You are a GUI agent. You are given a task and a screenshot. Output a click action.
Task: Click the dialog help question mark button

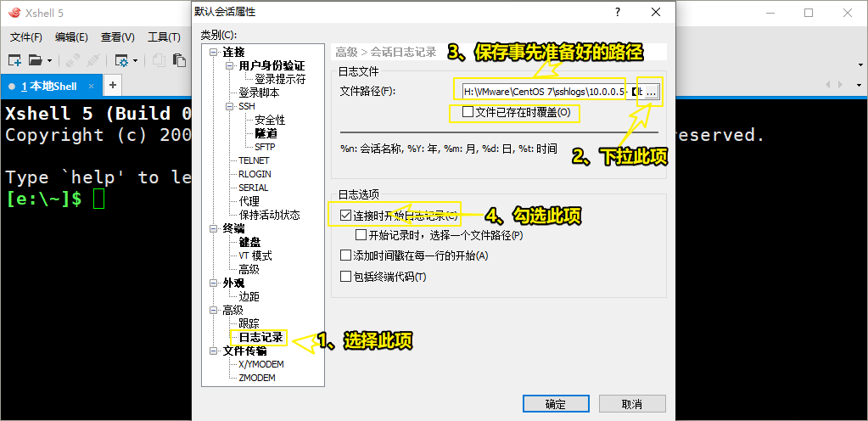pos(618,12)
